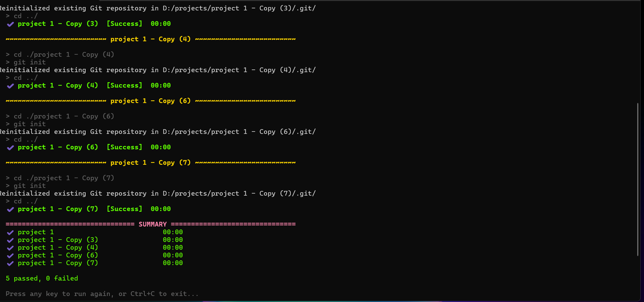This screenshot has height=302, width=644.
Task: Click summary checkmark for Copy (4) entry
Action: (x=10, y=248)
